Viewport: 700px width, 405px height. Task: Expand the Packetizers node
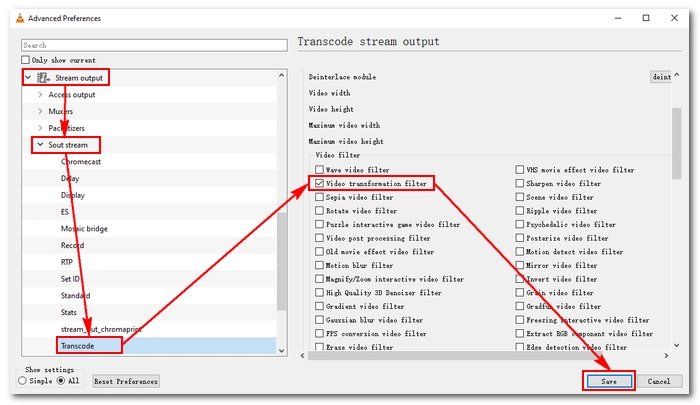[40, 128]
